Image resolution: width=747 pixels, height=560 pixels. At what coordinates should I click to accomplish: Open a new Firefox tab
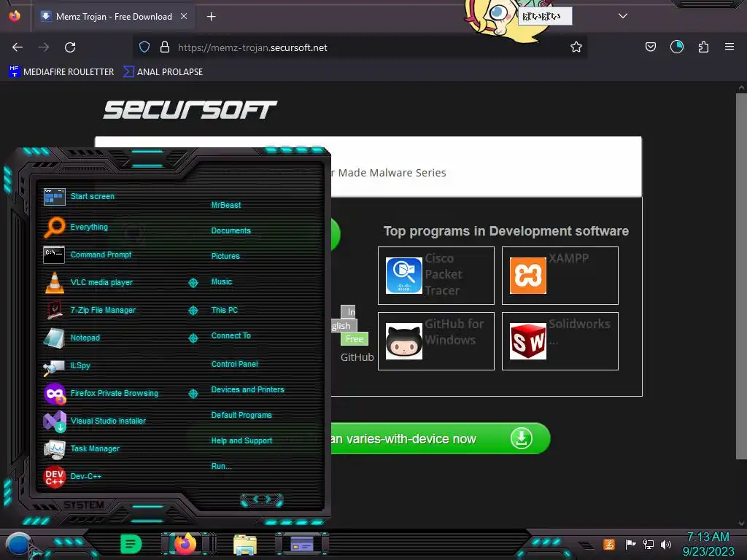pos(211,17)
